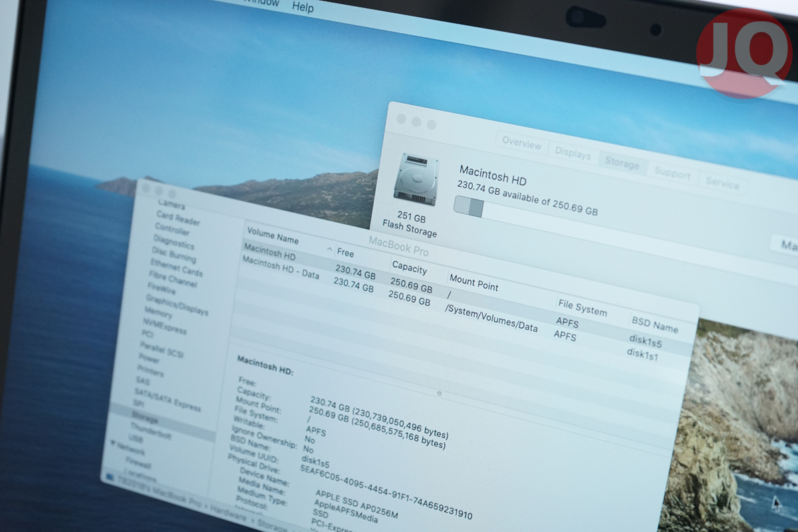Click the File System column header
Viewport: 798px width, 532px height.
coord(583,308)
